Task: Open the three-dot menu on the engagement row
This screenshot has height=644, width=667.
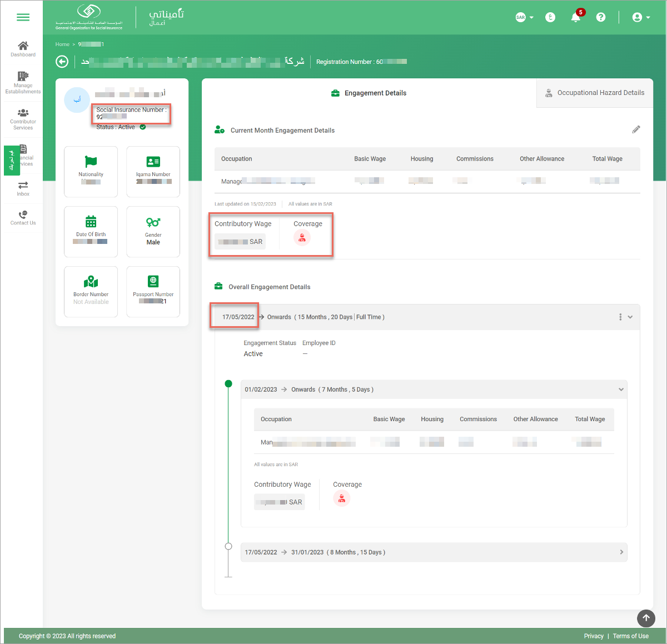Action: click(x=620, y=317)
